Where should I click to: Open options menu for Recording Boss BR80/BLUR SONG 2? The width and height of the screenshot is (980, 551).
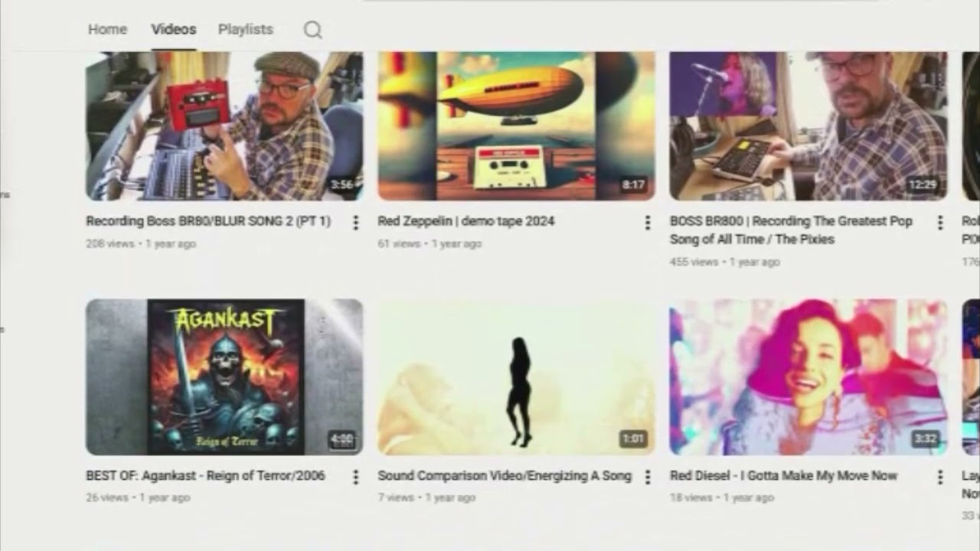(x=355, y=222)
